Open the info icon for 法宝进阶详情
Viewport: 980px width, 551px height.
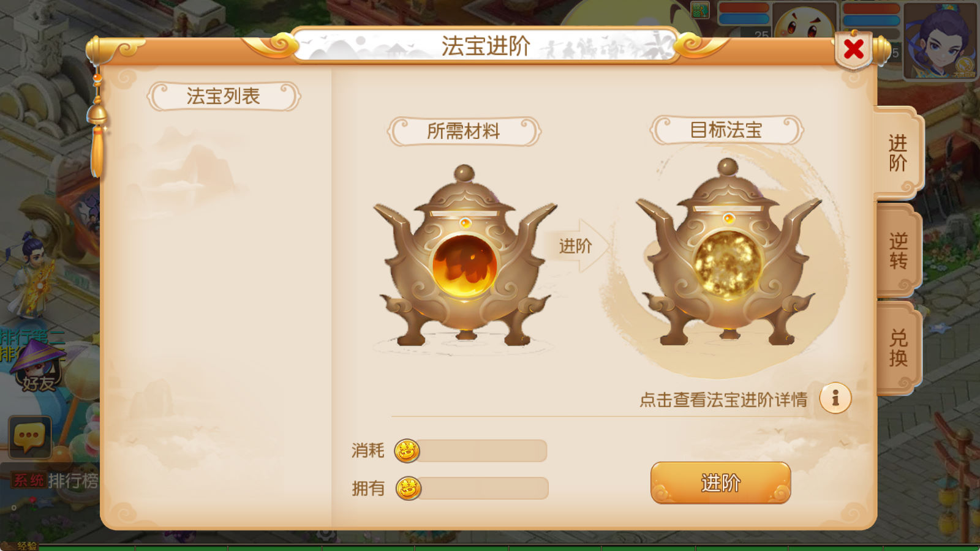point(835,398)
